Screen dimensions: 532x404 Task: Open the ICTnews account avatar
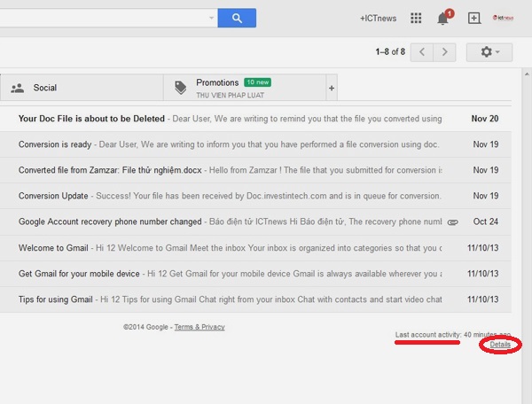coord(505,18)
